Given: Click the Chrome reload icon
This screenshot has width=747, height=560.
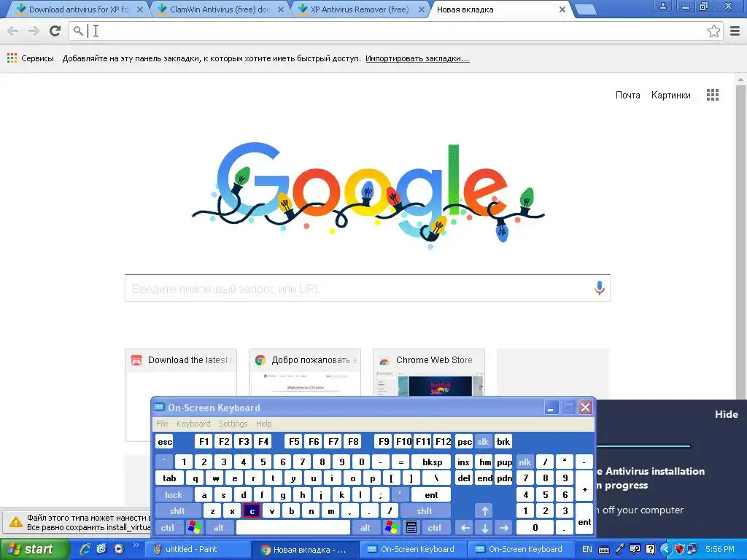Looking at the screenshot, I should pos(55,31).
